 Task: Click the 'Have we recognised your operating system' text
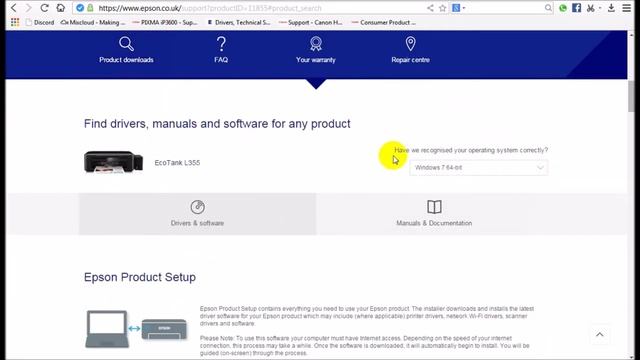click(471, 150)
